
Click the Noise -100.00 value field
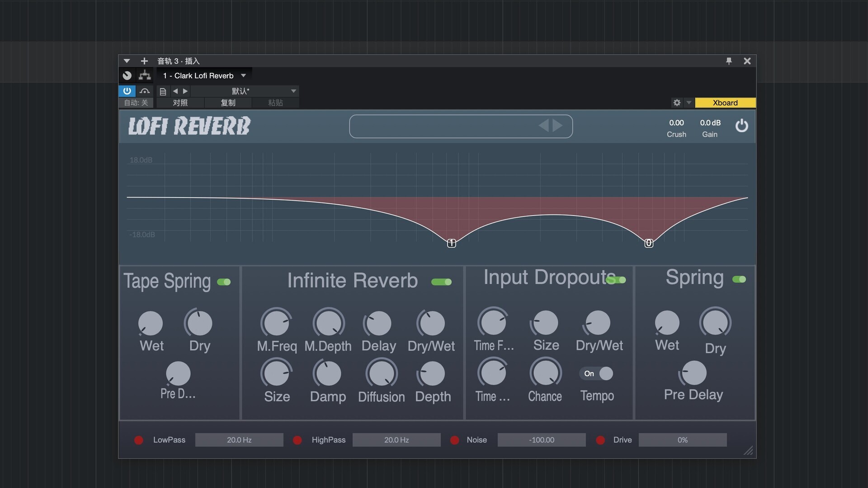pyautogui.click(x=542, y=440)
